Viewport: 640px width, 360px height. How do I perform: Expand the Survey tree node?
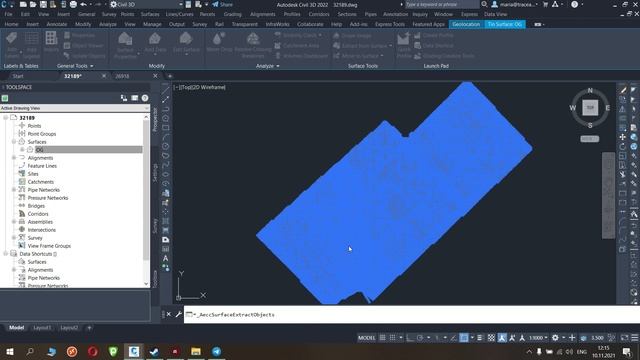(x=14, y=238)
